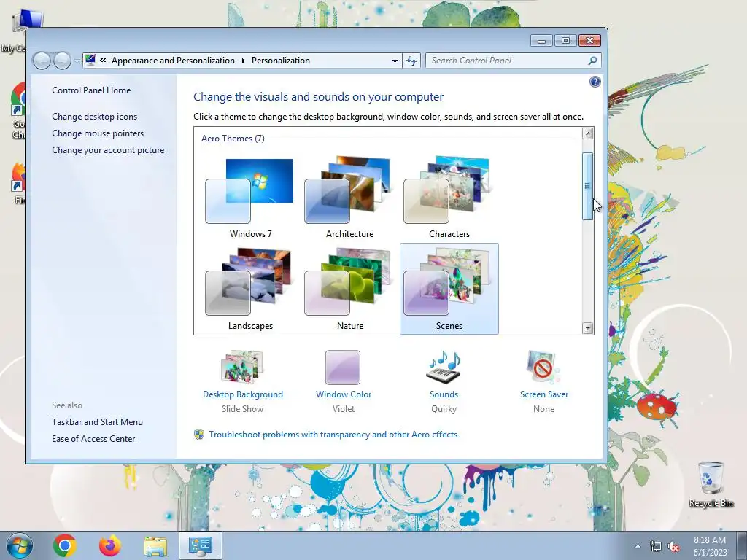Screen dimensions: 747x560
Task: Focus the Search Control Panel field
Action: pos(513,61)
